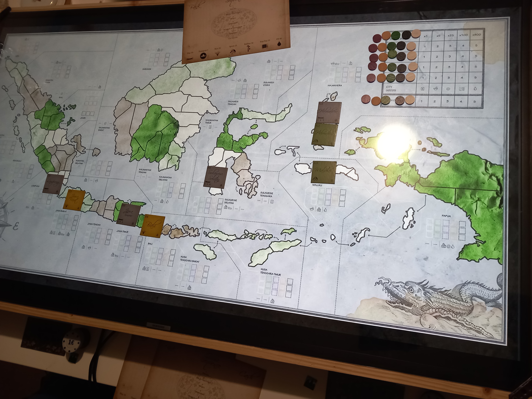Click the rice icon in City Goods row
This screenshot has width=532, height=399.
click(423, 89)
